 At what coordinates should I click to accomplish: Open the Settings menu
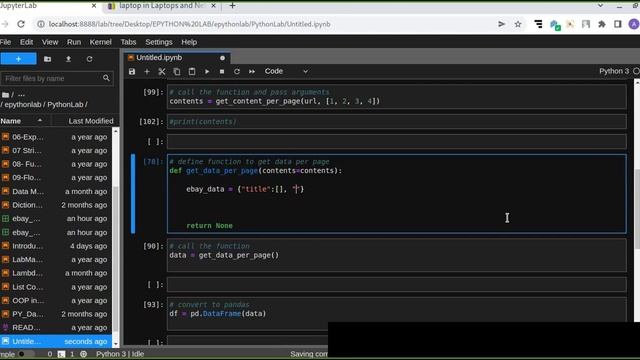(159, 42)
